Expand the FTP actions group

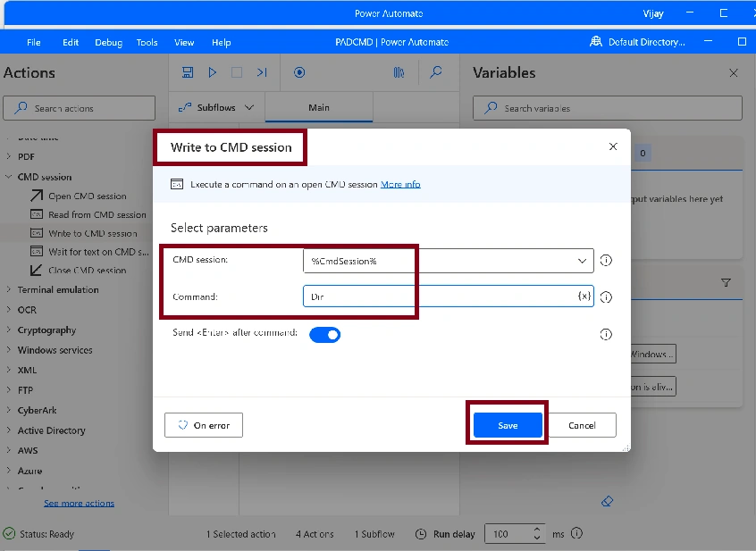point(8,389)
